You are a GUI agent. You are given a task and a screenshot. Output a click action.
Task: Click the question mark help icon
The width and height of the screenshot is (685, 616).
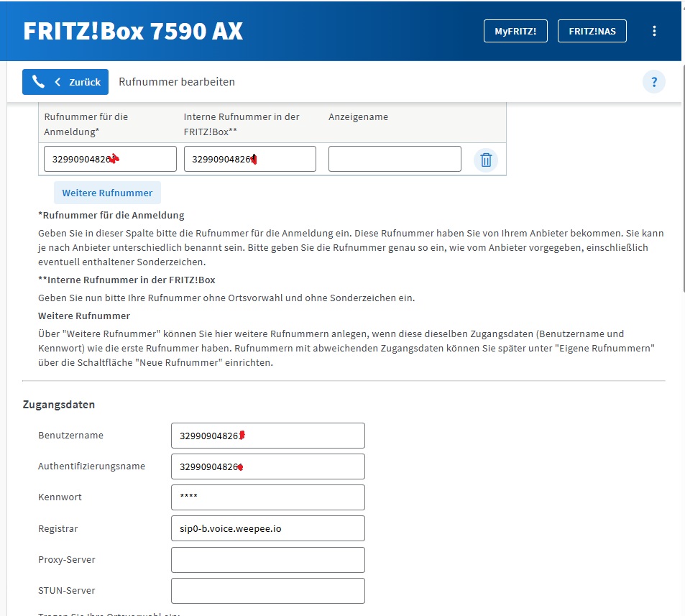coord(654,82)
